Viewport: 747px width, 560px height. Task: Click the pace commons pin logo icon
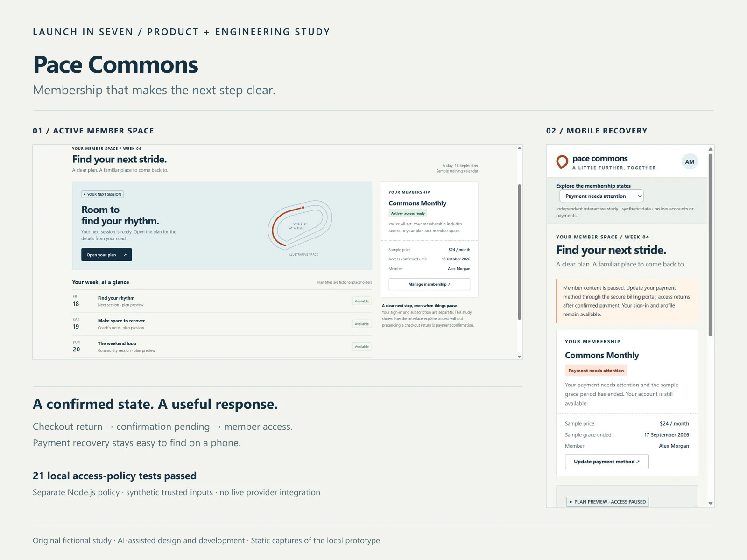562,162
